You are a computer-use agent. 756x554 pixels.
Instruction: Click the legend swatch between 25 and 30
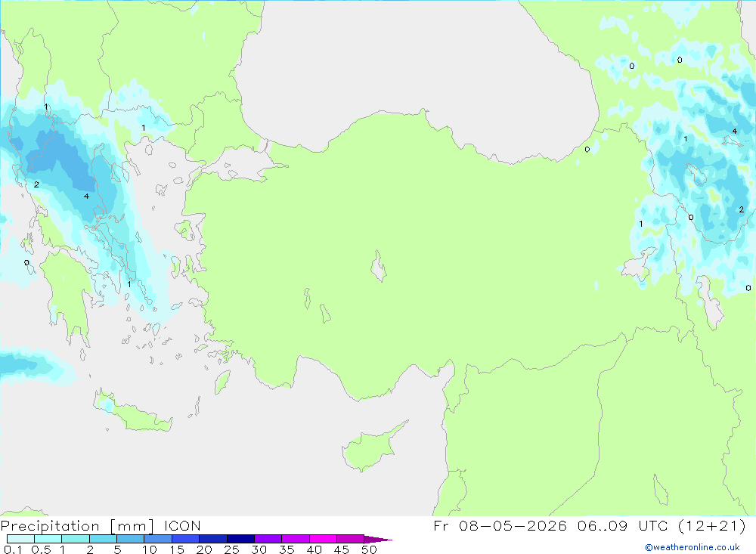(x=240, y=539)
